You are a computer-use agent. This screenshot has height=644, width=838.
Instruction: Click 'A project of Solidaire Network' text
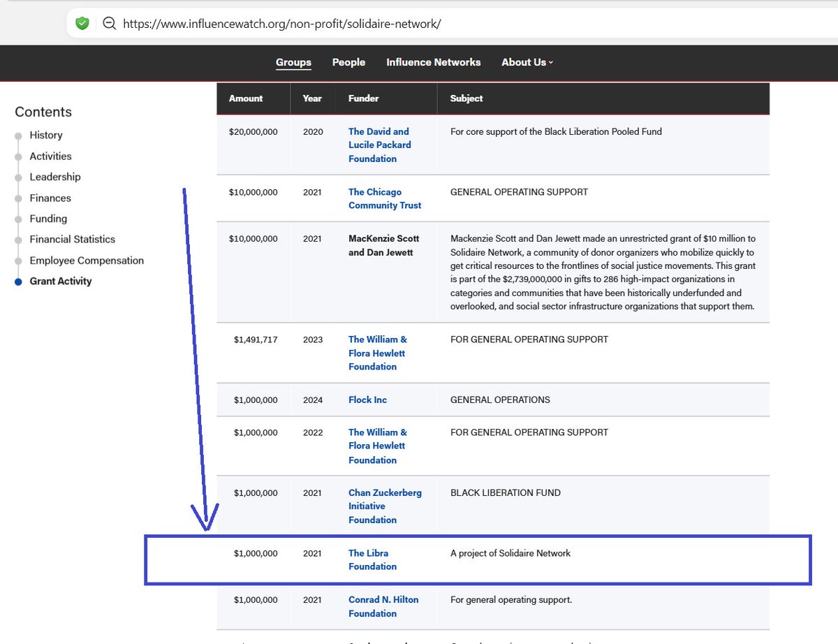(x=510, y=553)
